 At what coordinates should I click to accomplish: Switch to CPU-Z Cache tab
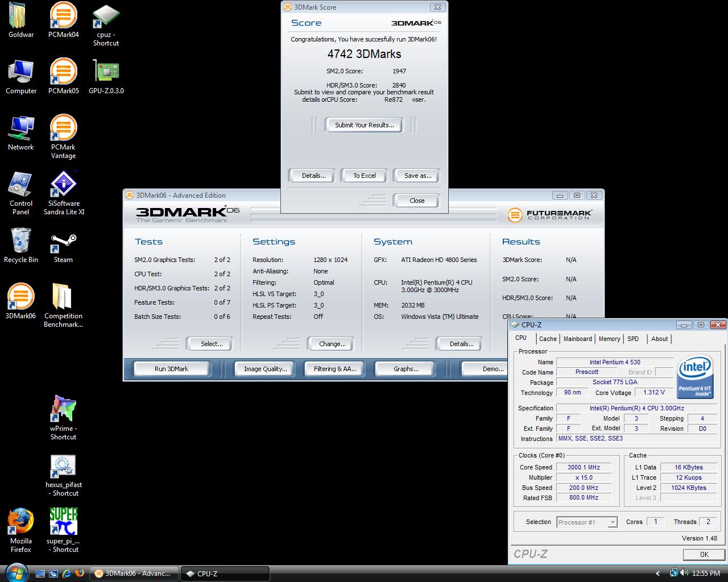(548, 339)
